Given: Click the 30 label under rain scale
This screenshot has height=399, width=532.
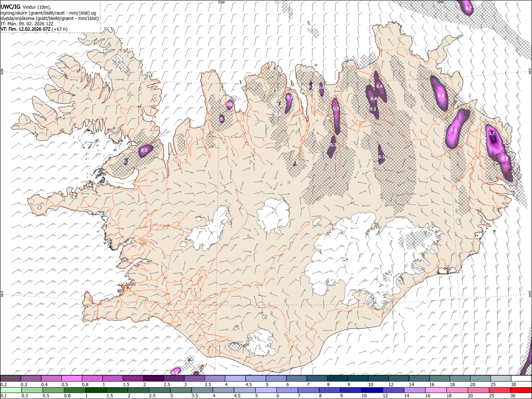Looking at the screenshot, I should pos(513,396).
